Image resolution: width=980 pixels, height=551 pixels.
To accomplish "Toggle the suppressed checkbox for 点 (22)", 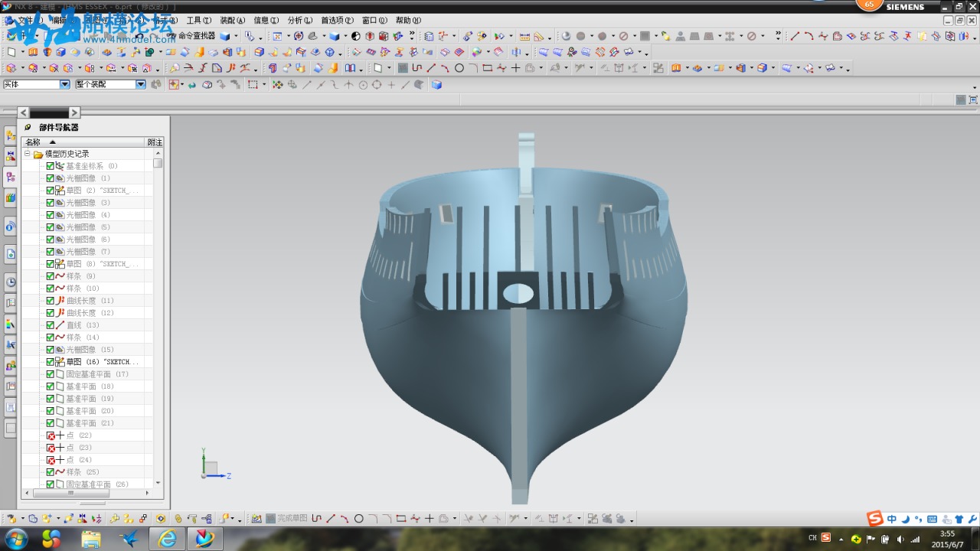I will pos(51,435).
